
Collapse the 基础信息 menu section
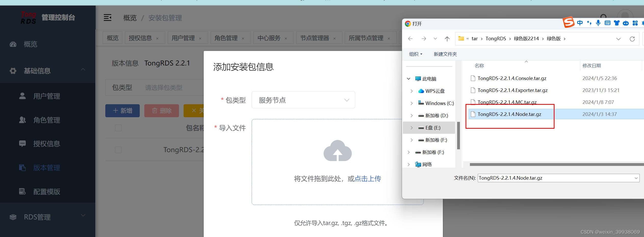click(x=83, y=70)
